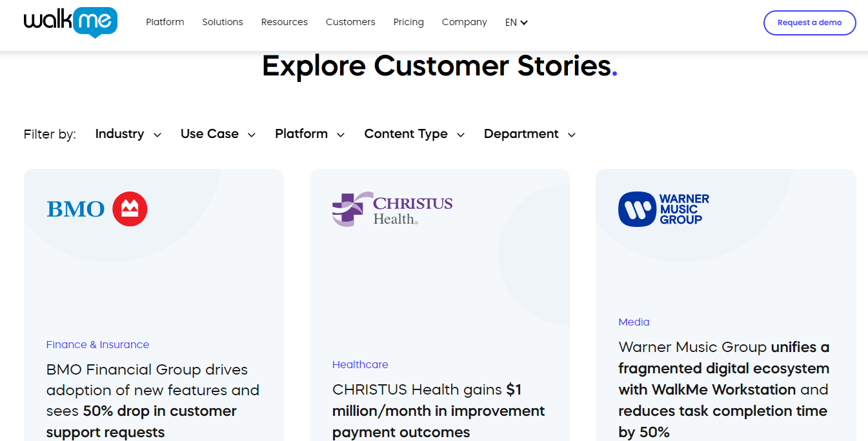
Task: Click the CHRISTUS Health logo
Action: (392, 209)
